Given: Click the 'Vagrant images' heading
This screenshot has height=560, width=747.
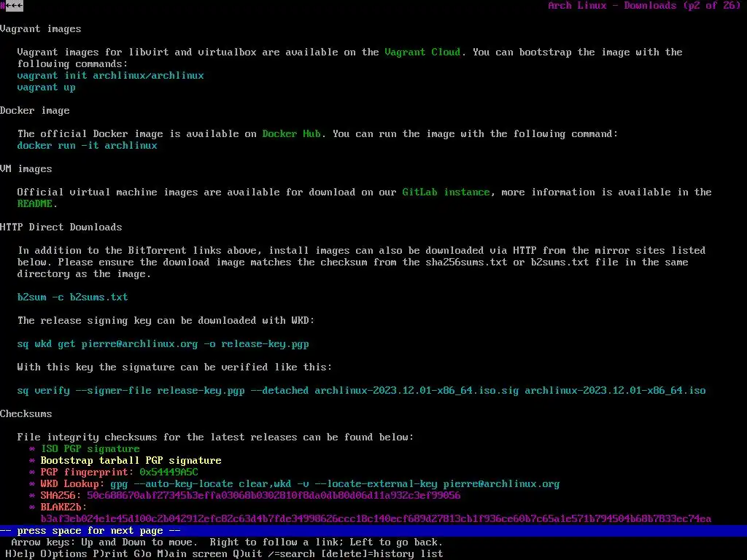Looking at the screenshot, I should pos(41,29).
